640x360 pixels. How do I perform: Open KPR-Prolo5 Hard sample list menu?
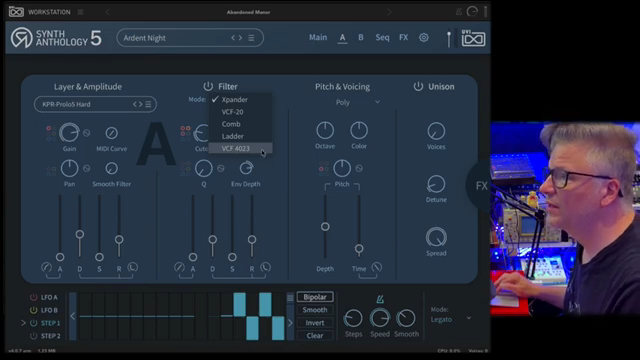pyautogui.click(x=148, y=104)
